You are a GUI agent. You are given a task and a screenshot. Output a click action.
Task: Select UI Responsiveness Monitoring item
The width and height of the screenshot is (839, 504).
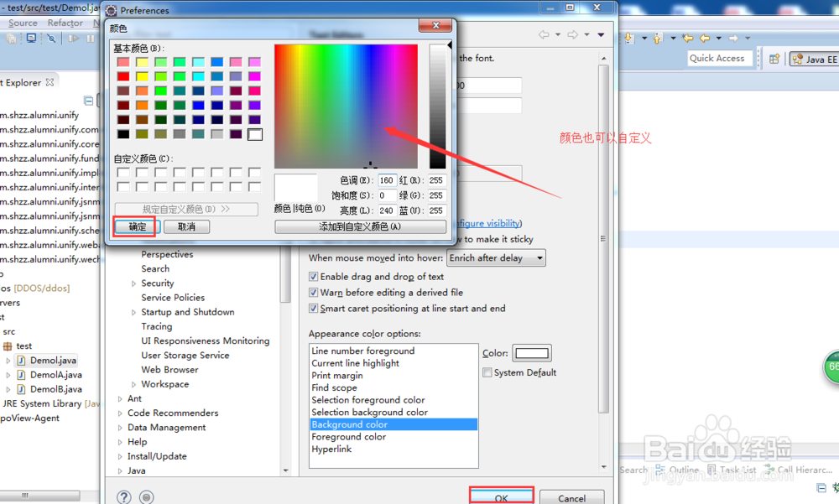click(x=206, y=341)
